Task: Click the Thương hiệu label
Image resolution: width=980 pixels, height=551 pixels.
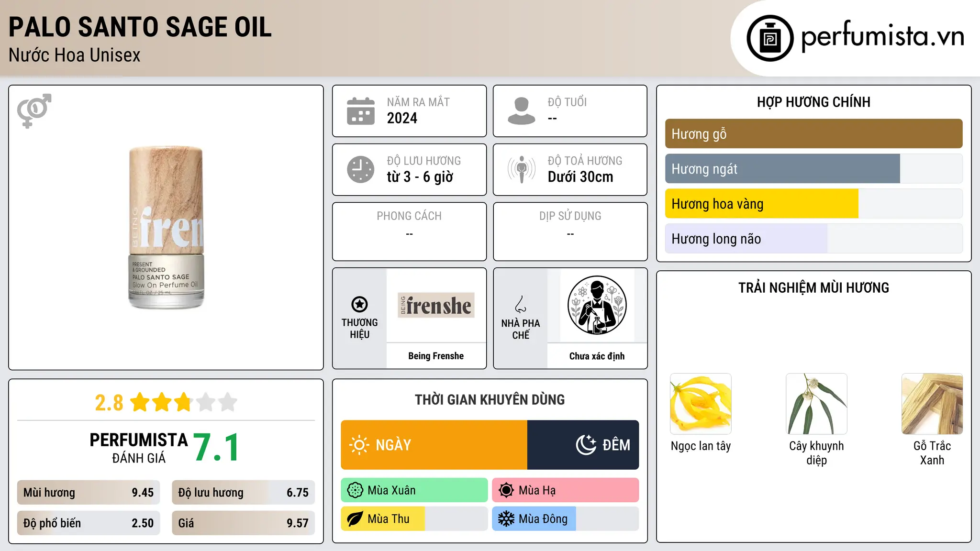Action: tap(359, 329)
